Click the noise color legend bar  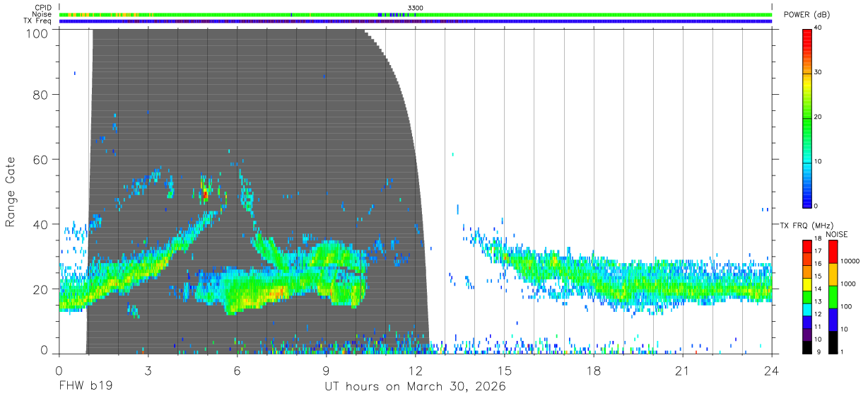coord(833,297)
